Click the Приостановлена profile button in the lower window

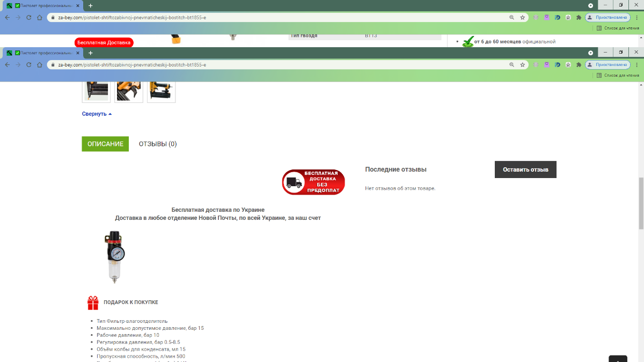pos(608,64)
